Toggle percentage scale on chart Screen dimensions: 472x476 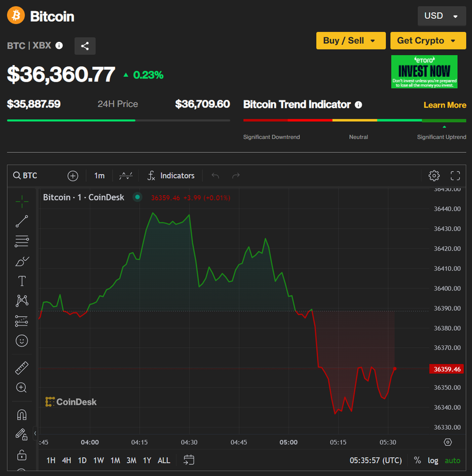click(x=417, y=460)
